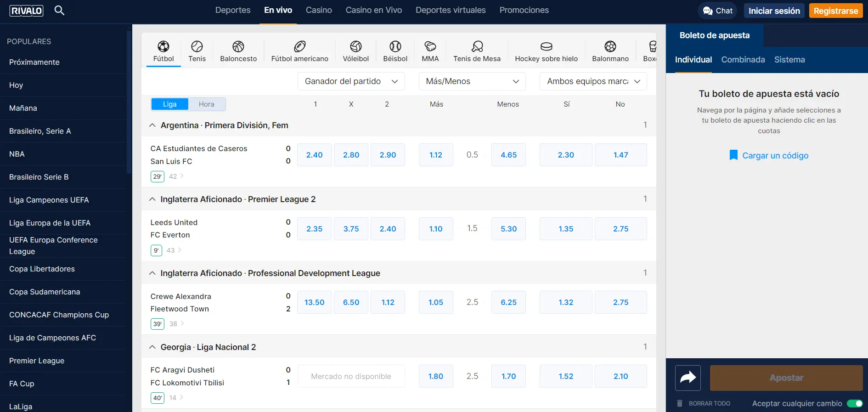The width and height of the screenshot is (868, 412).
Task: Click Iniciar sesión button
Action: [774, 11]
